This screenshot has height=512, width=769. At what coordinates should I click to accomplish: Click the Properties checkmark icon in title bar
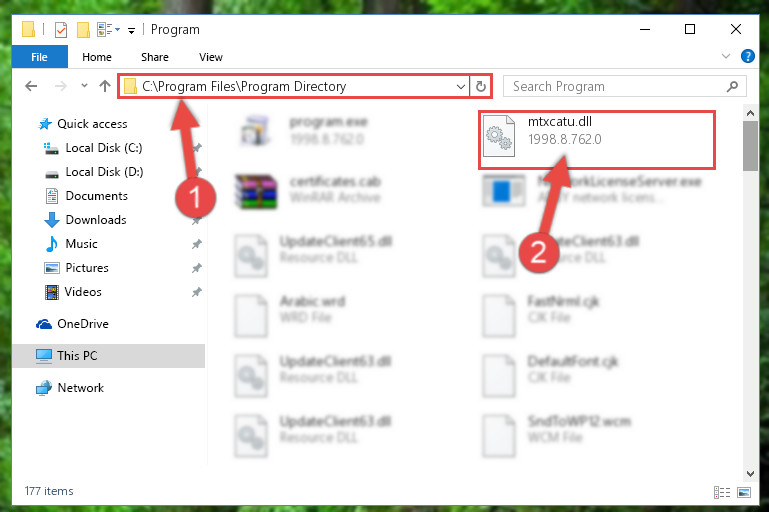(61, 30)
